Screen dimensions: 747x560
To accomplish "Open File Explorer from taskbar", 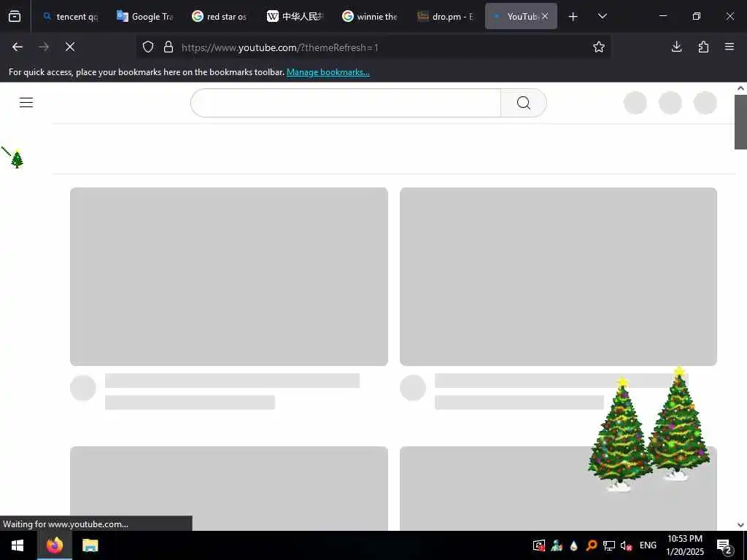I will (x=90, y=545).
